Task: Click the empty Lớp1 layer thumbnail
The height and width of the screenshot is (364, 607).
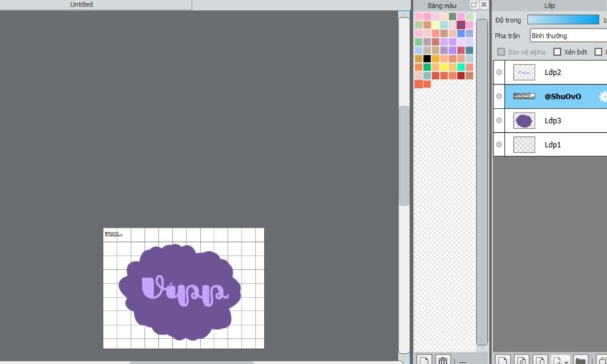Action: [524, 145]
